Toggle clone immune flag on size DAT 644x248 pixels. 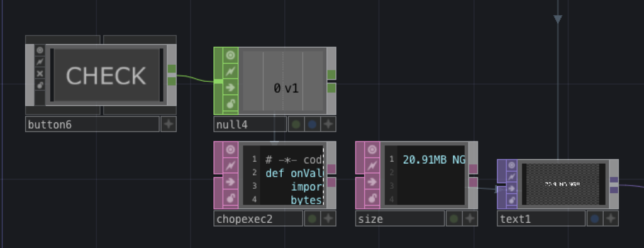[x=372, y=166]
